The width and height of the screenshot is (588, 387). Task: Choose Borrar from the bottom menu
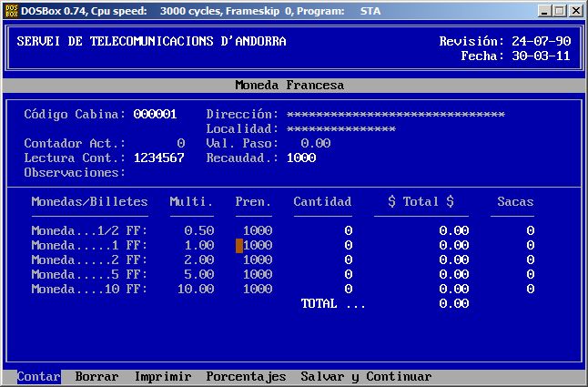96,377
